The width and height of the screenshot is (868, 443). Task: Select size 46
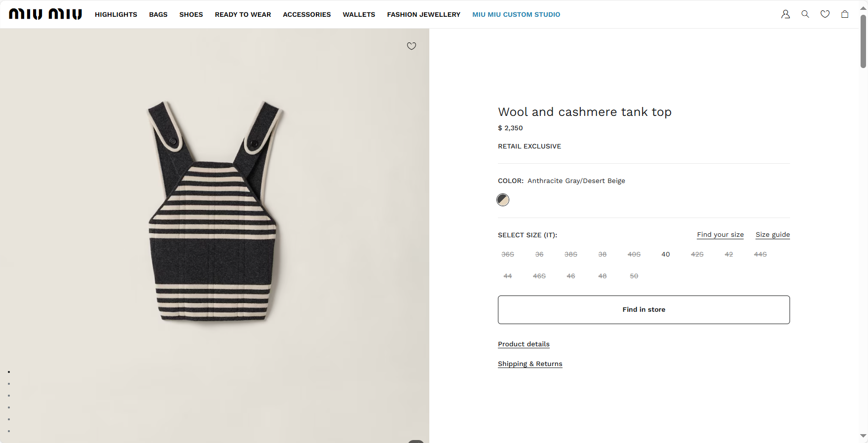[571, 276]
